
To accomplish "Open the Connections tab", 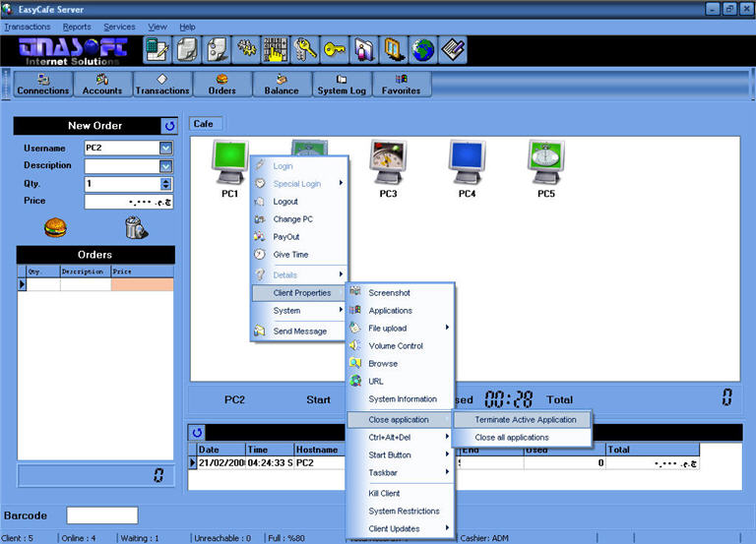I will click(43, 85).
